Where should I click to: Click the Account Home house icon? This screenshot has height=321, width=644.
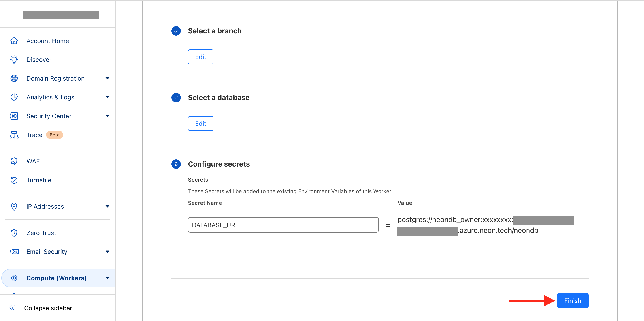(14, 41)
